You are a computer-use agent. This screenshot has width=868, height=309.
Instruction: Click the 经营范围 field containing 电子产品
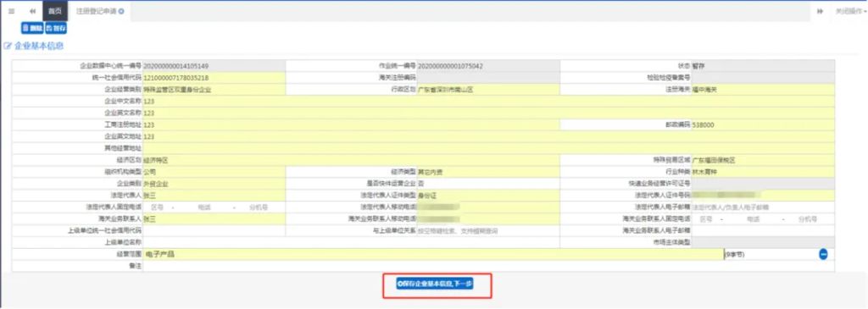[433, 254]
